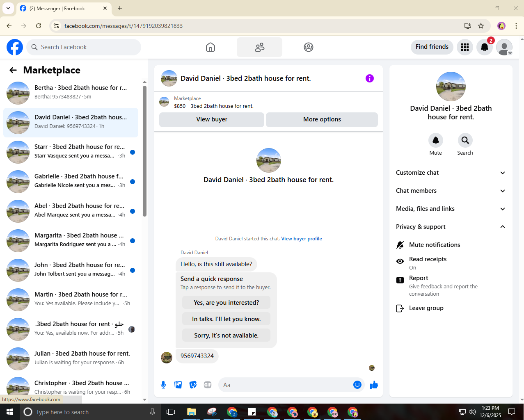Open emoji picker in message box
The width and height of the screenshot is (524, 420).
[357, 385]
